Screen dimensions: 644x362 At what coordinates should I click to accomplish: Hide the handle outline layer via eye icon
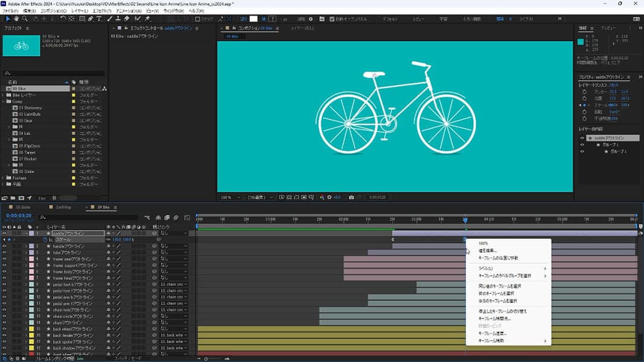tap(4, 246)
